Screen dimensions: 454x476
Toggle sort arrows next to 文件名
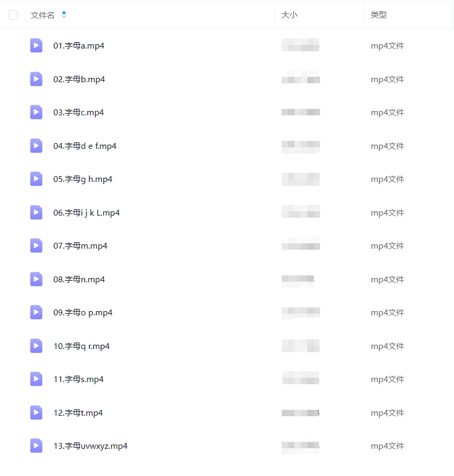coord(63,14)
